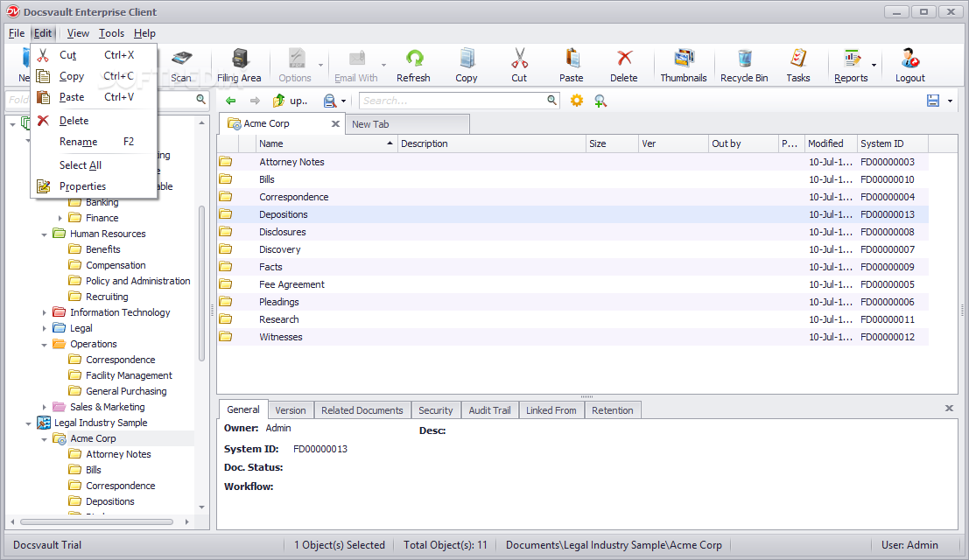Switch to the Version tab
Image resolution: width=969 pixels, height=560 pixels.
[x=291, y=410]
